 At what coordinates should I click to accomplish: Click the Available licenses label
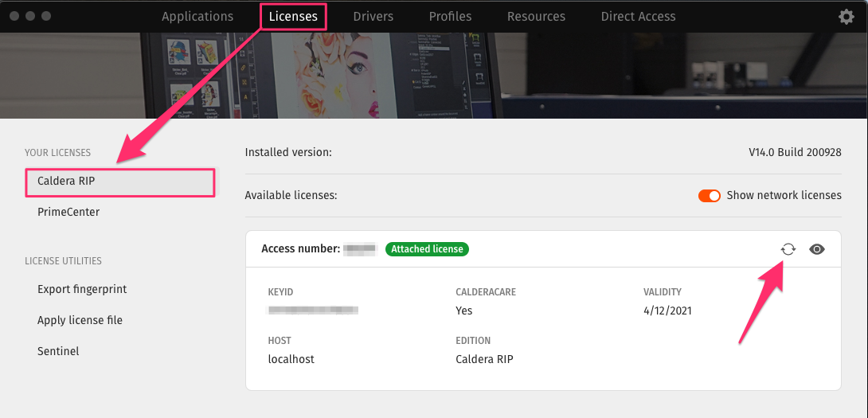click(291, 195)
